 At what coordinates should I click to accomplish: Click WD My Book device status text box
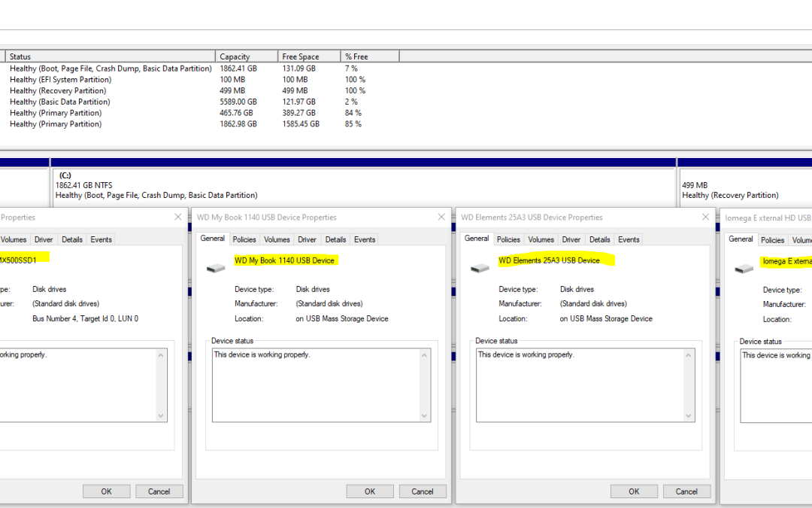(321, 385)
